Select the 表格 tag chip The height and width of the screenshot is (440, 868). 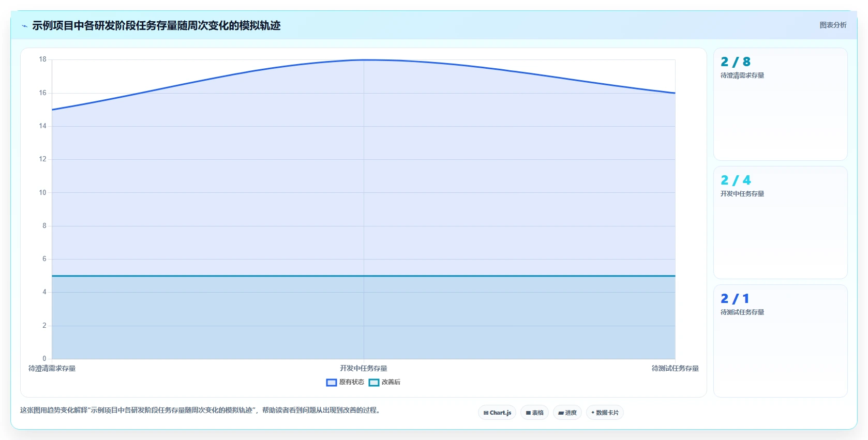534,413
